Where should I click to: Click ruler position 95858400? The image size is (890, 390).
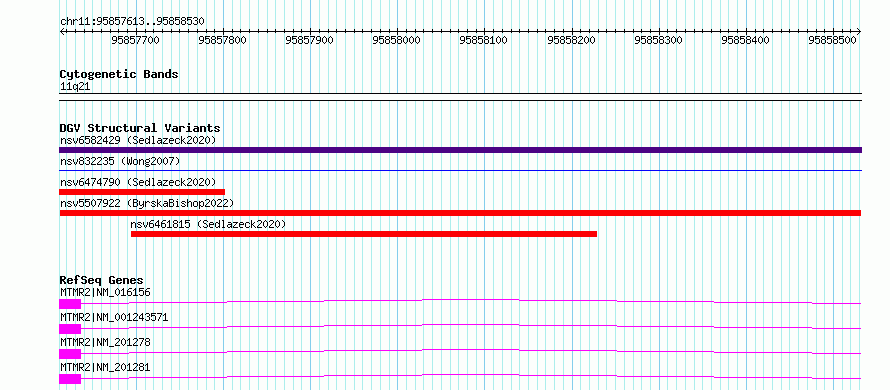pyautogui.click(x=745, y=40)
